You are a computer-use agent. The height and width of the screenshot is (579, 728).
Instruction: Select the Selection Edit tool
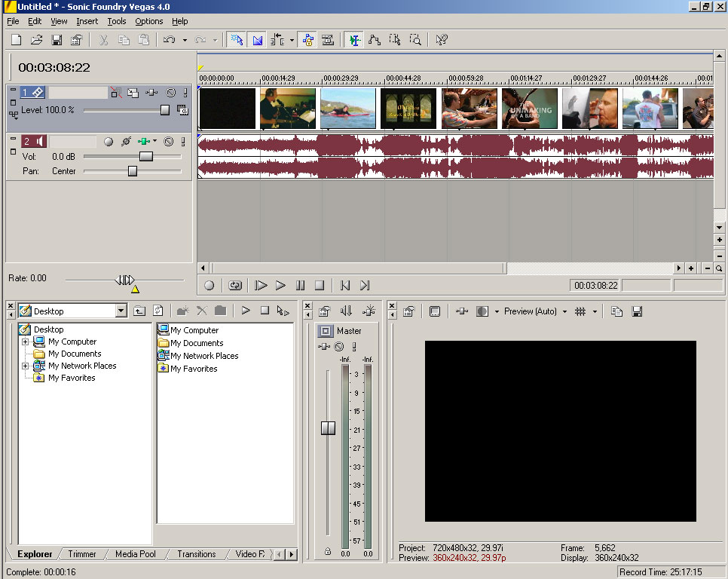[395, 40]
